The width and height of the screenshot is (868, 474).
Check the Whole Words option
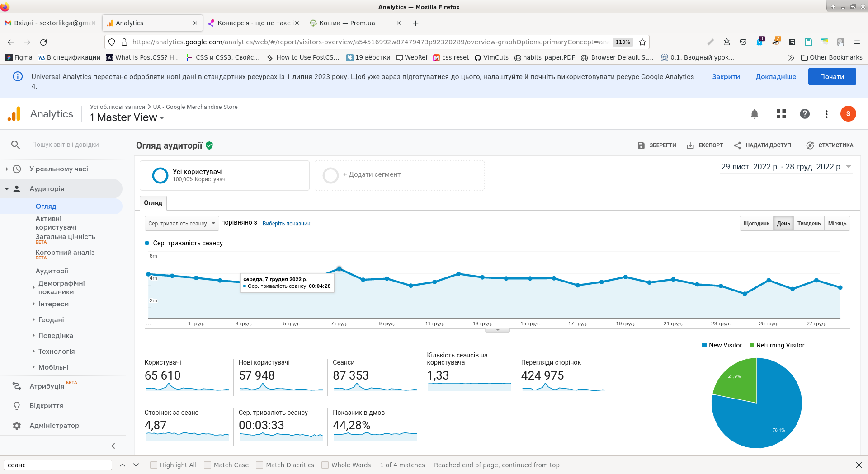click(325, 465)
